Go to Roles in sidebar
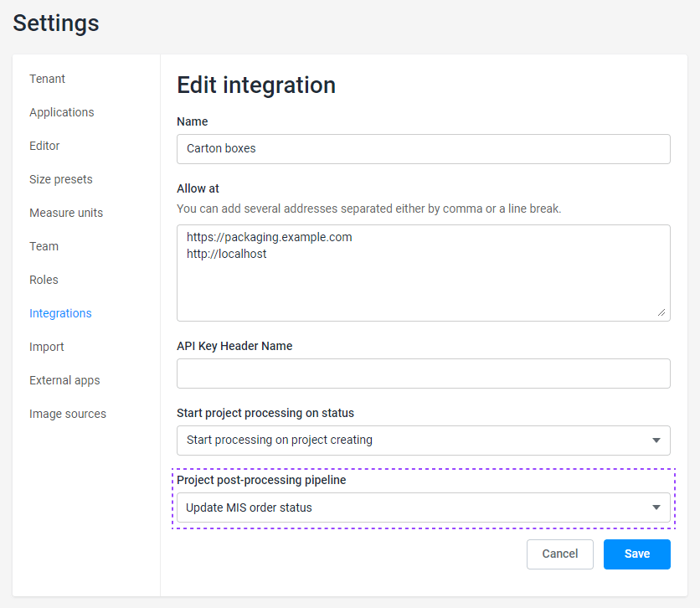 point(44,280)
